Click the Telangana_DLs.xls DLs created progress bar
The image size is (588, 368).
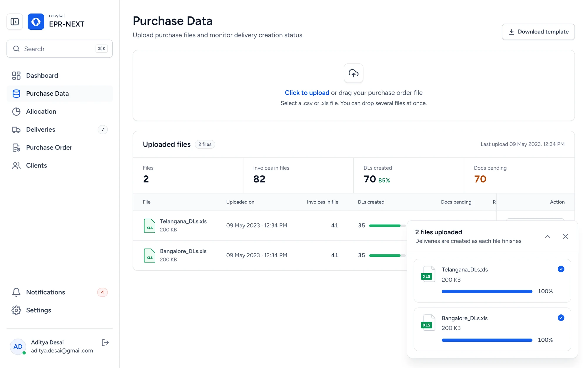pyautogui.click(x=387, y=226)
